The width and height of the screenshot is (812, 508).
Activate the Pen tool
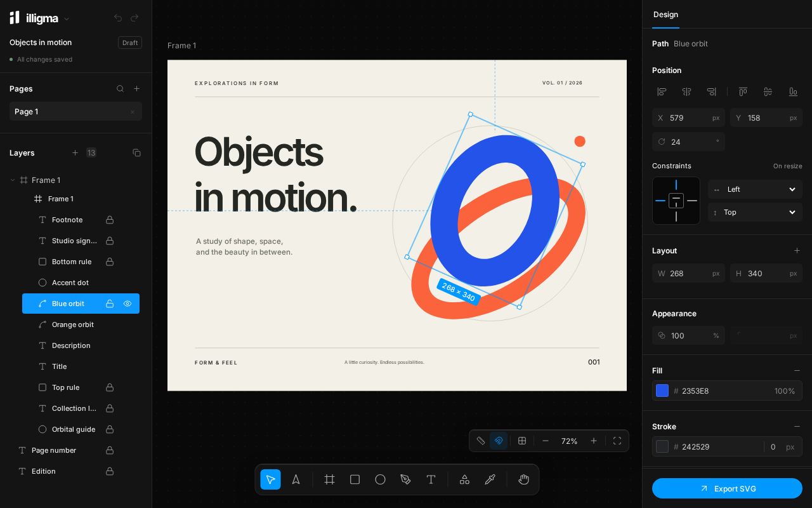coord(405,479)
